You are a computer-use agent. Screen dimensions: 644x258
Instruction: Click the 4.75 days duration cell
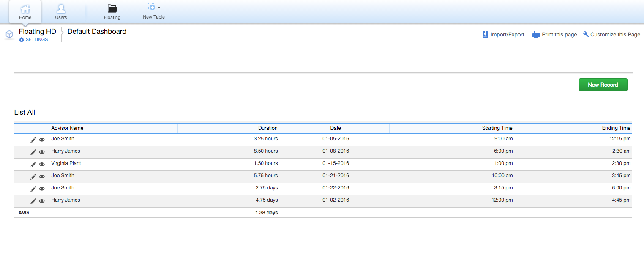point(267,200)
